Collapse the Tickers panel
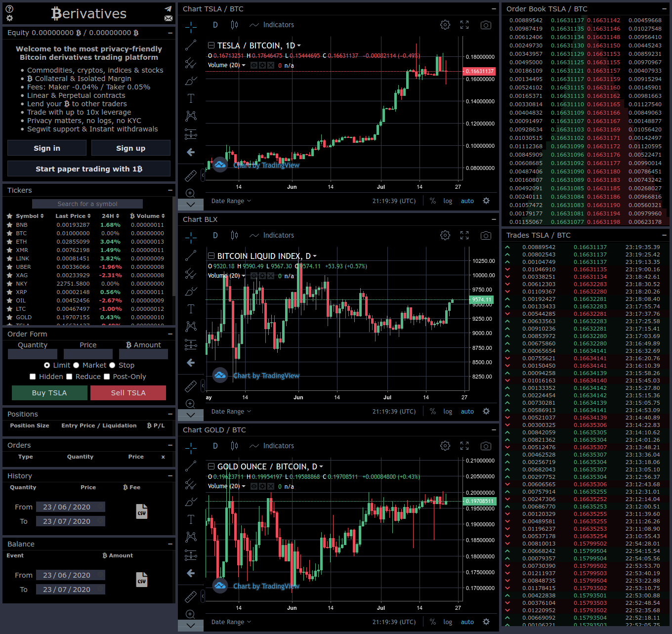 170,190
